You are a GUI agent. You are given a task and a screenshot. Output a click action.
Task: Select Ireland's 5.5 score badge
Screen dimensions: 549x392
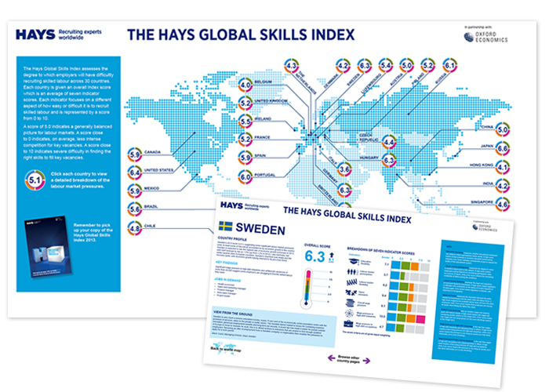(x=244, y=122)
